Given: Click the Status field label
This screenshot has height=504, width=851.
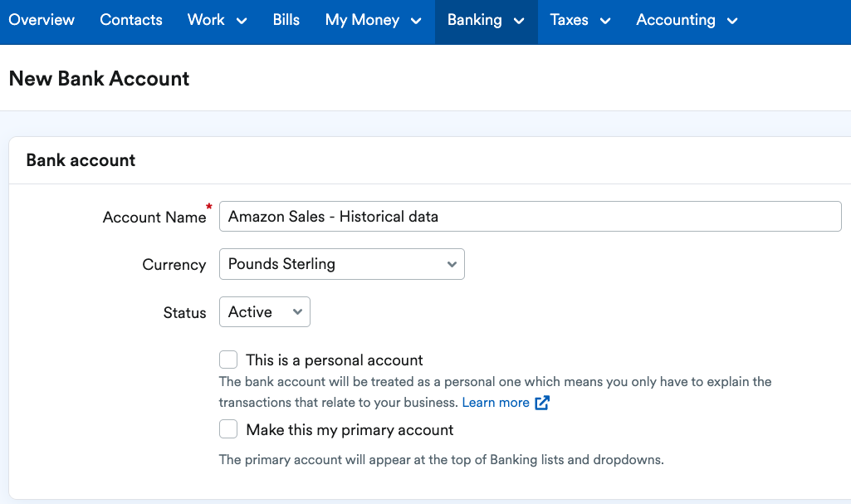Looking at the screenshot, I should 184,312.
